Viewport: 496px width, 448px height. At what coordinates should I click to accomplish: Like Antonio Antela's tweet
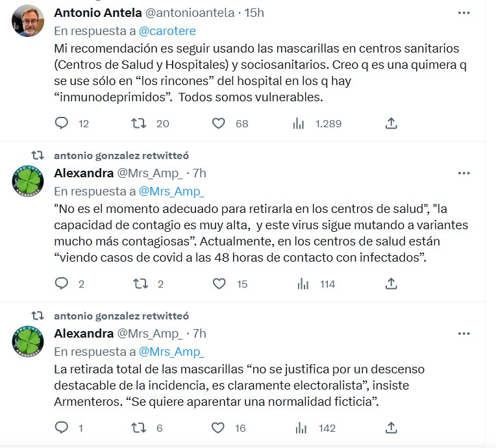219,123
